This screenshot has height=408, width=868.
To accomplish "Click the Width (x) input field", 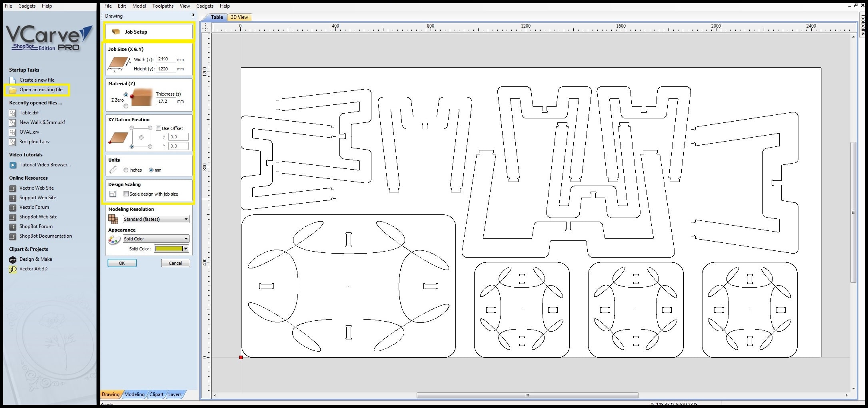I will [x=166, y=59].
